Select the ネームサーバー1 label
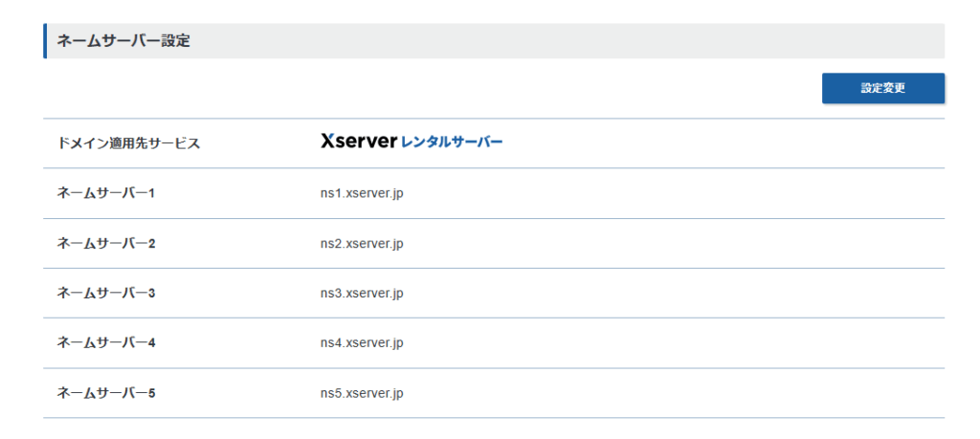The width and height of the screenshot is (980, 439). point(105,193)
